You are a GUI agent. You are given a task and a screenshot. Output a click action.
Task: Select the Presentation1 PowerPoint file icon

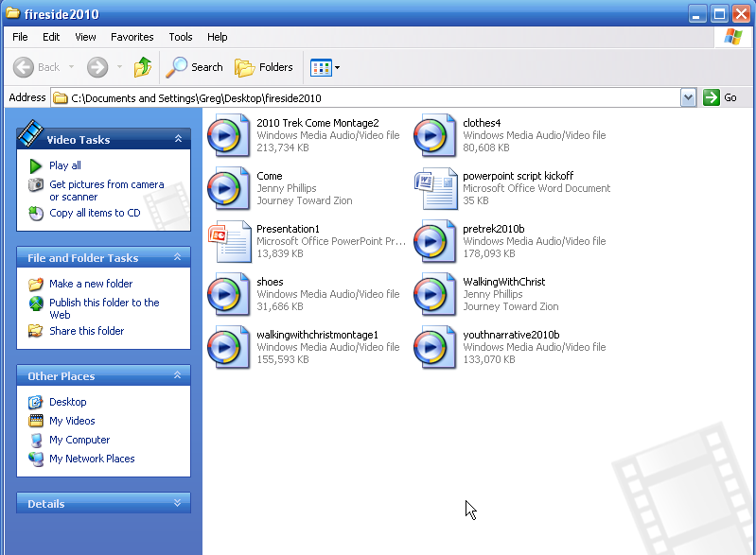227,242
